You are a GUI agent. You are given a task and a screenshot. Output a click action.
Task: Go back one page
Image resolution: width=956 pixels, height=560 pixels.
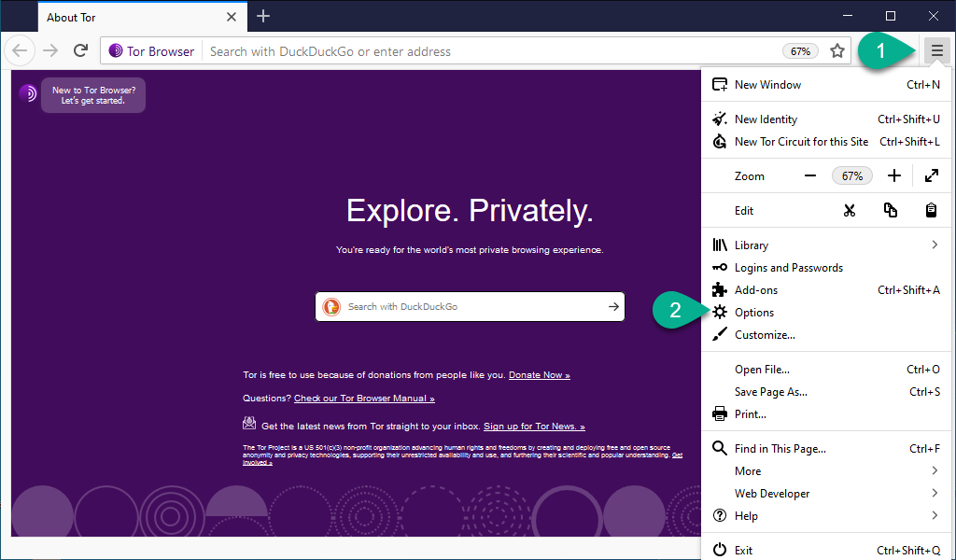point(20,50)
